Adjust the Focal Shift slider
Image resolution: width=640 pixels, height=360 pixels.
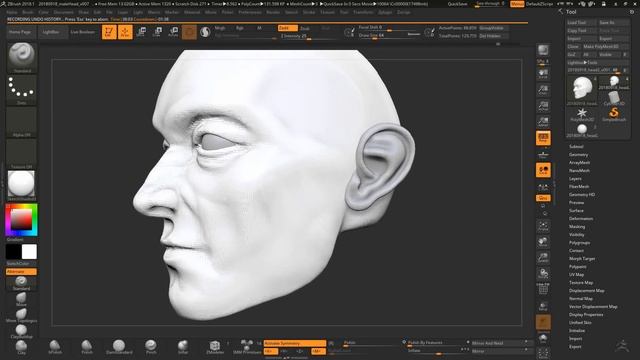389,27
